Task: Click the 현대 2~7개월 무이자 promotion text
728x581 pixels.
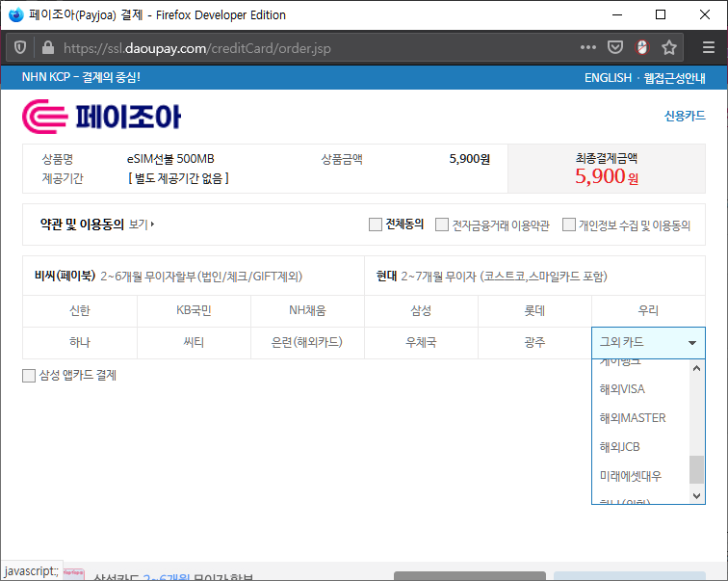Action: 492,277
